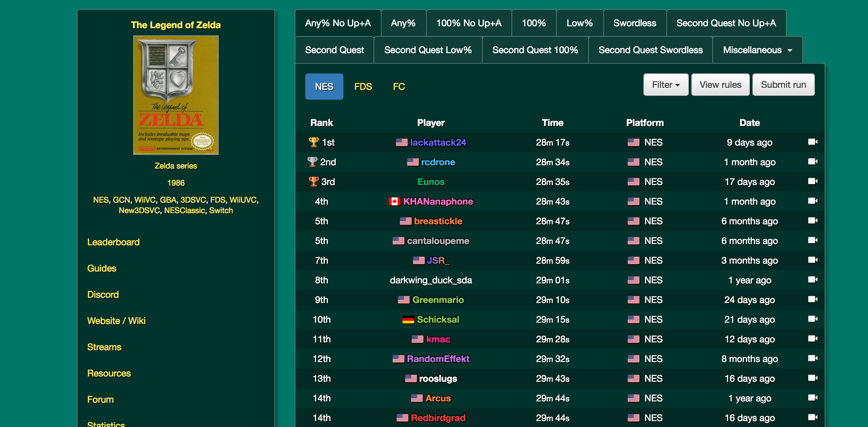Click the Time column header
Image resolution: width=868 pixels, height=427 pixels.
553,122
